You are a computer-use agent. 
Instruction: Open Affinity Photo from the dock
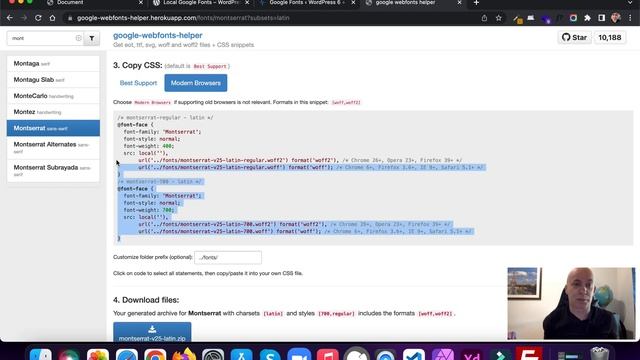pyautogui.click(x=443, y=354)
